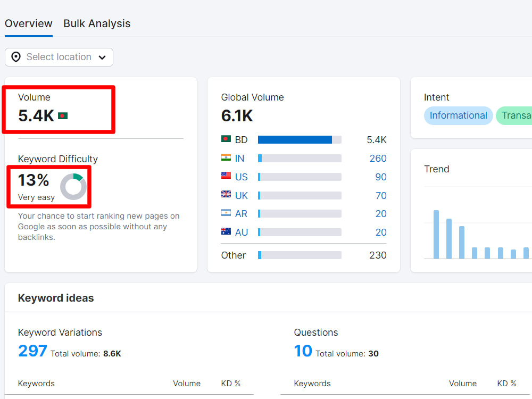Click the 260 volume for India
This screenshot has height=399, width=532.
[x=378, y=159]
